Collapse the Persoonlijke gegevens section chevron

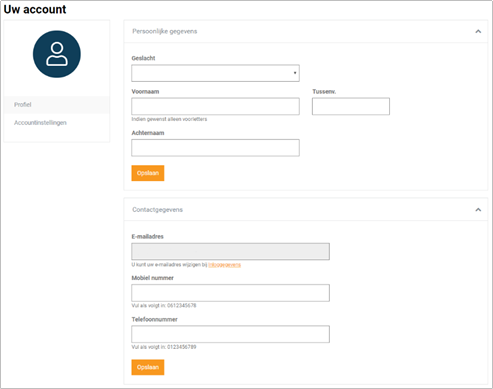[478, 31]
